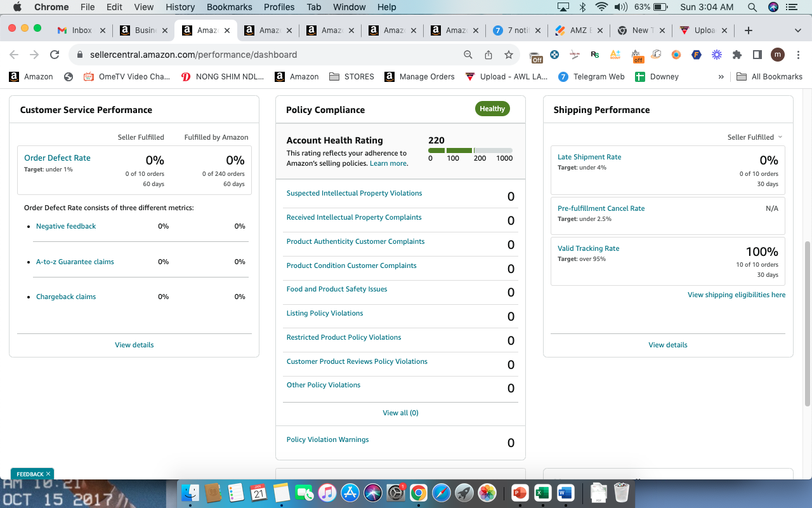Switch to the '7 noti' Telegram tab
The height and width of the screenshot is (508, 812).
[516, 30]
